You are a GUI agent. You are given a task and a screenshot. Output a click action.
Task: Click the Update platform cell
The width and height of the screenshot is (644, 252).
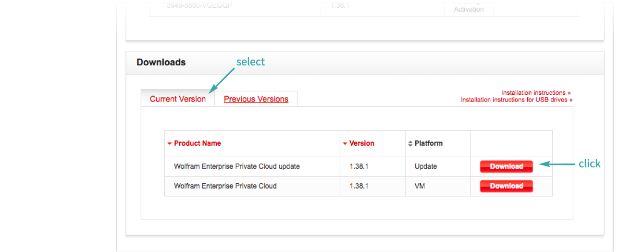[425, 166]
